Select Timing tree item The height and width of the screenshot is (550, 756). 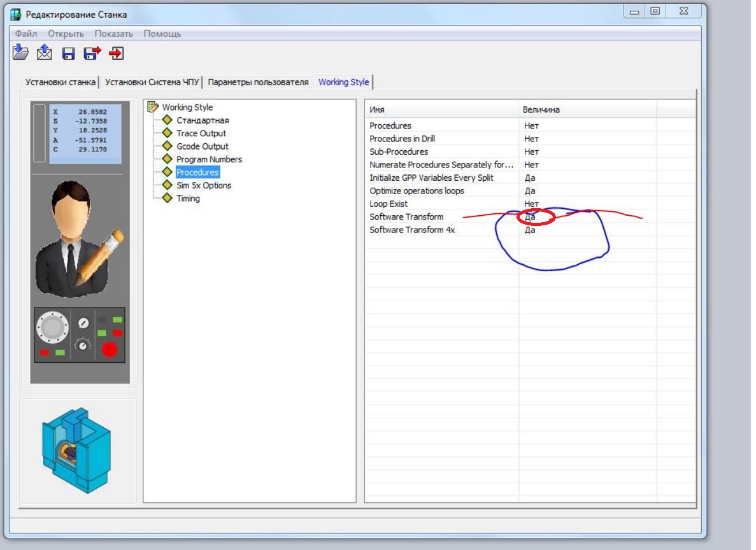coord(188,198)
